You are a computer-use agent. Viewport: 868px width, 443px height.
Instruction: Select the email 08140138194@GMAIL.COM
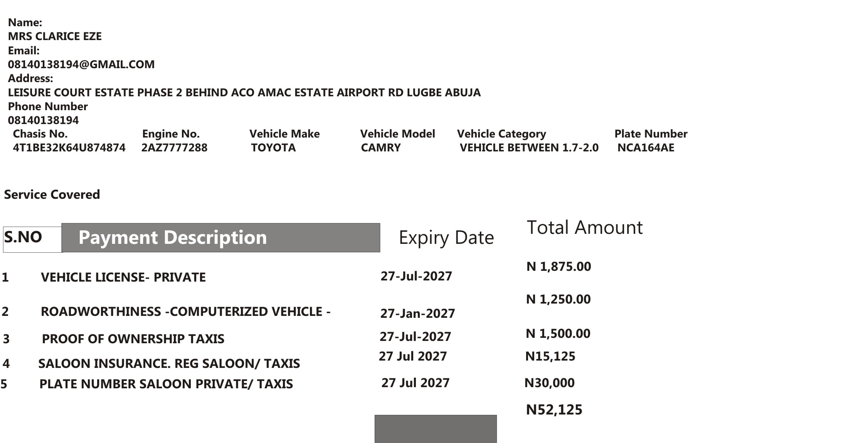tap(81, 64)
